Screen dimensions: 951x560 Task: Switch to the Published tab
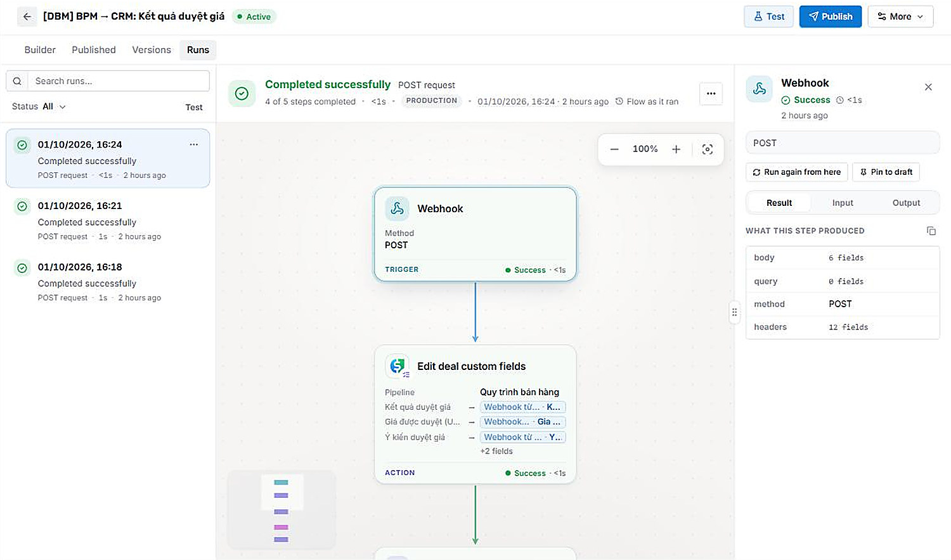[x=94, y=50]
